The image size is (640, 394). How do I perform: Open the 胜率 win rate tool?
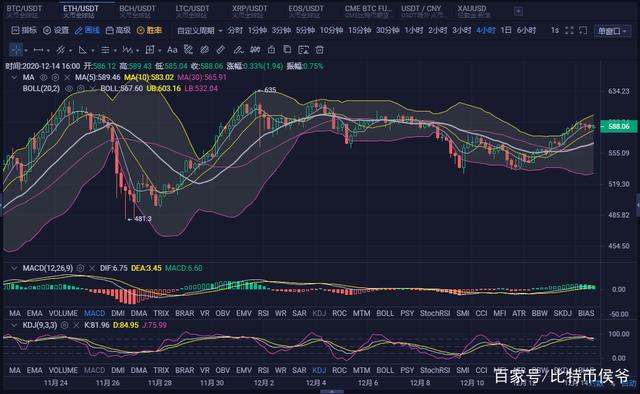[x=149, y=30]
